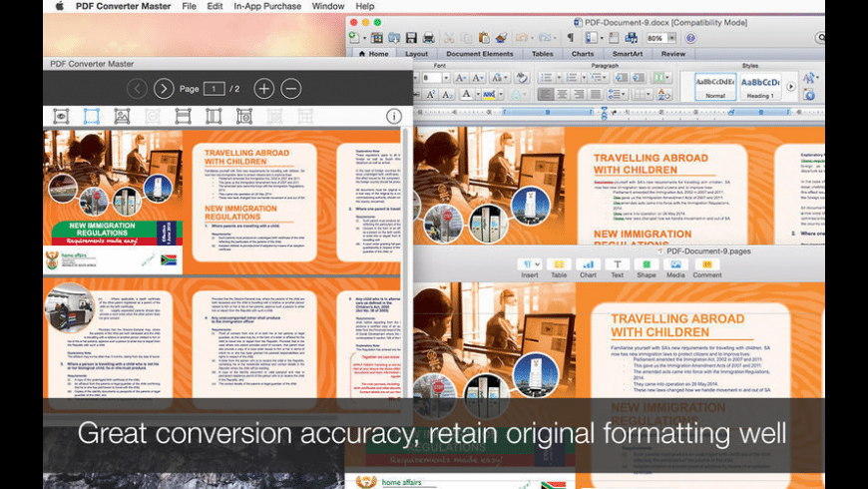Justify text in Word
The width and height of the screenshot is (868, 489).
595,95
